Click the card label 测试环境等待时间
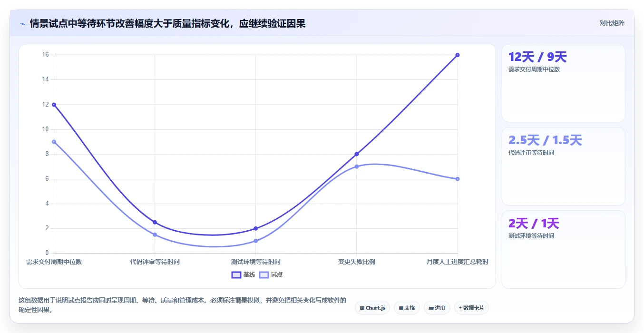644x333 pixels. click(531, 236)
